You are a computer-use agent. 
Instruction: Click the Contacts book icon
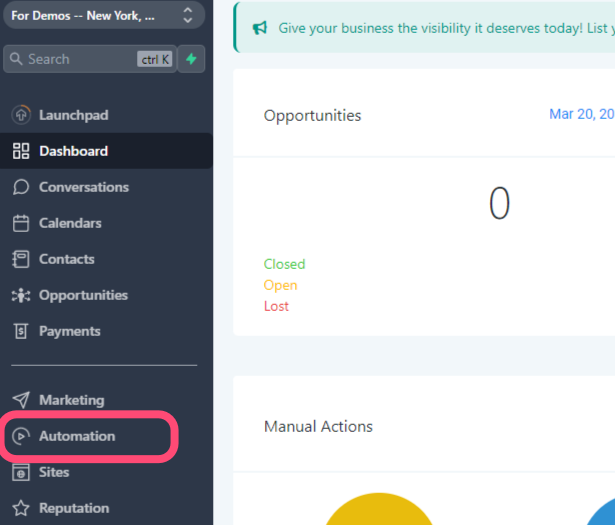click(x=21, y=259)
